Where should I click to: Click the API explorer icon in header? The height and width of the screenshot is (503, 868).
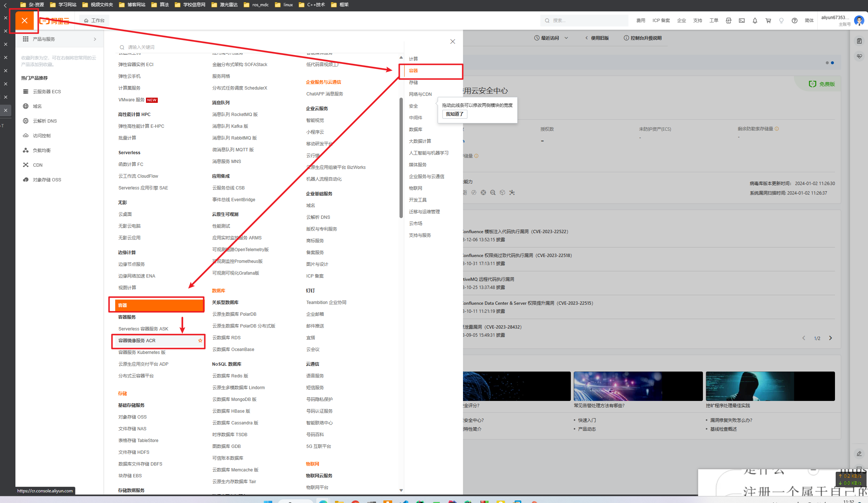[728, 21]
